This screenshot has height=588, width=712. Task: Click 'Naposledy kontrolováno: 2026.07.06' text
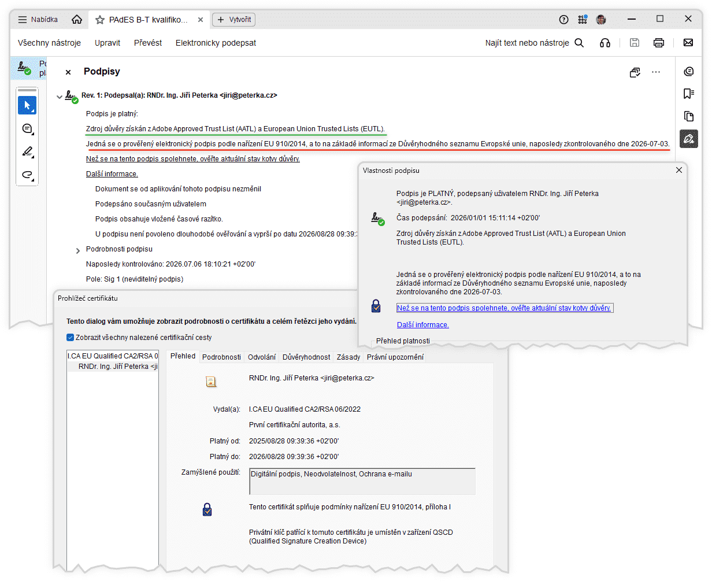tap(170, 264)
